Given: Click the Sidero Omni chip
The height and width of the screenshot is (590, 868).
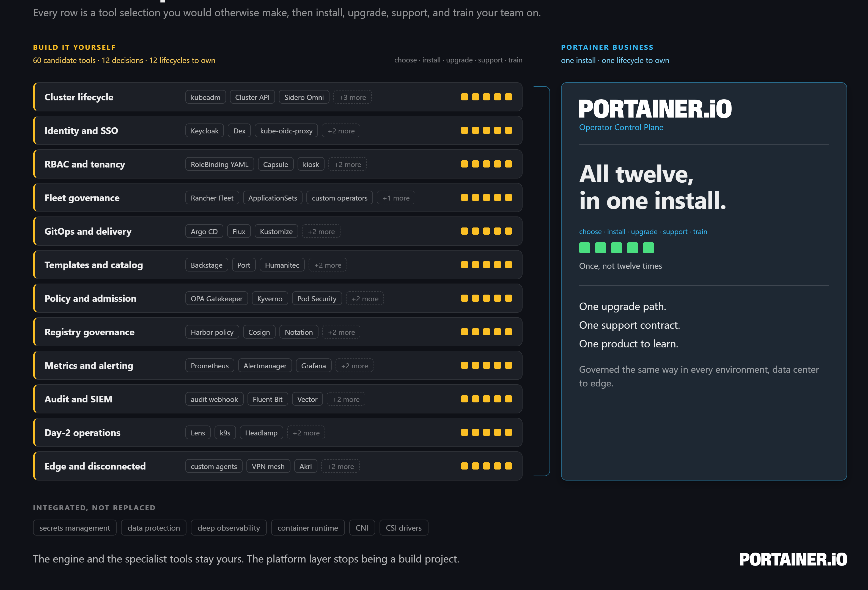Looking at the screenshot, I should coord(304,97).
